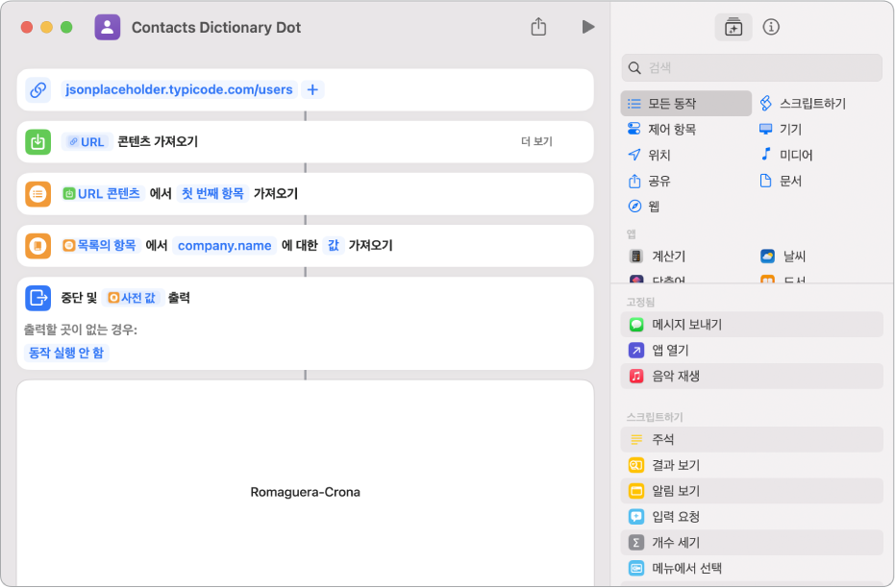
Task: Select 모든 동작 category
Action: point(686,103)
